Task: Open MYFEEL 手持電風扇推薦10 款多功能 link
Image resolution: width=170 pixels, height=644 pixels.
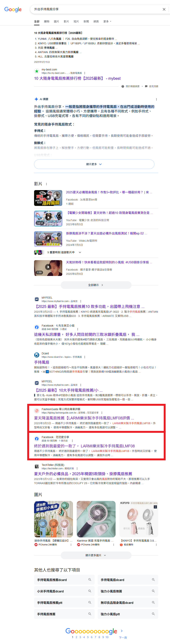Action: [89, 307]
